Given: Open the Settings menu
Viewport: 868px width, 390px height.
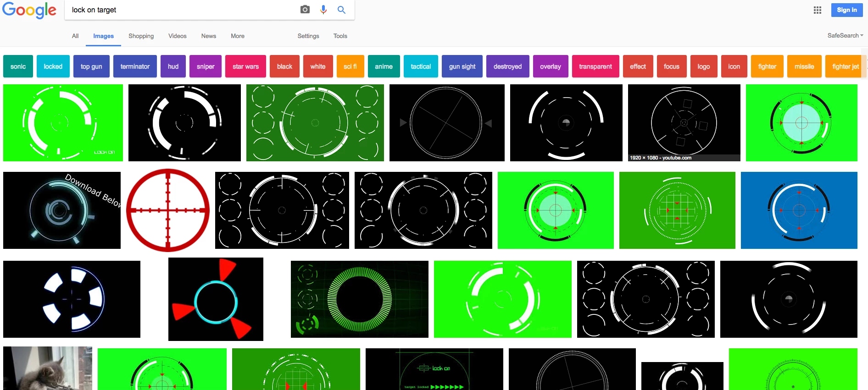Looking at the screenshot, I should [308, 36].
